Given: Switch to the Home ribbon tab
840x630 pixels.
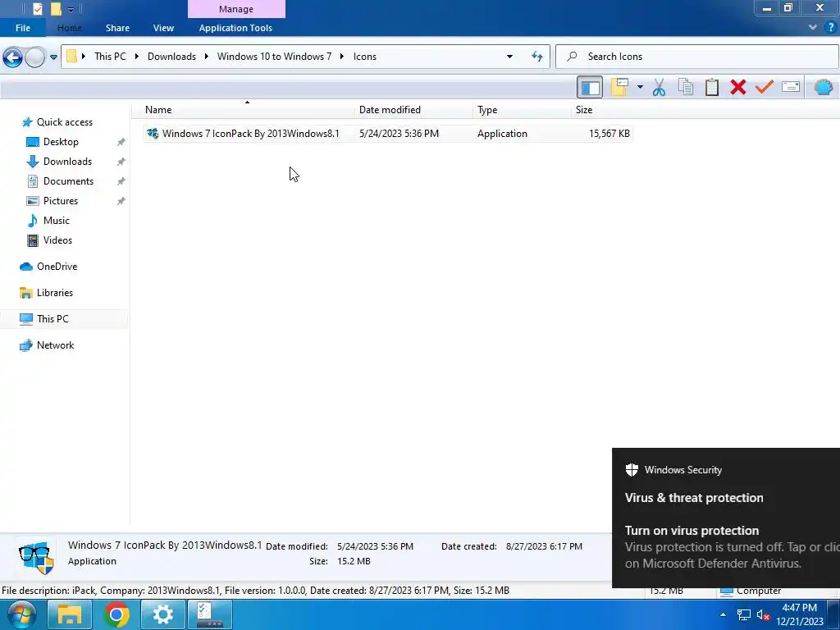Looking at the screenshot, I should point(70,28).
